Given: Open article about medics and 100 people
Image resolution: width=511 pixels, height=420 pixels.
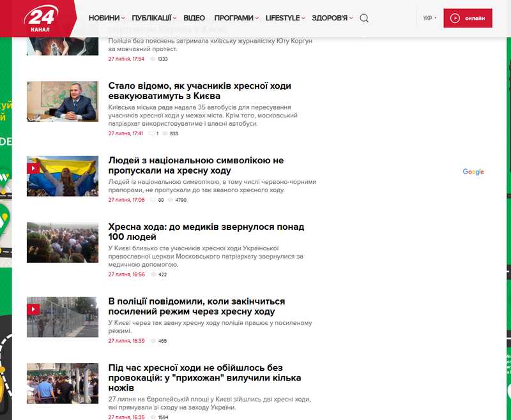Looking at the screenshot, I should pos(206,232).
